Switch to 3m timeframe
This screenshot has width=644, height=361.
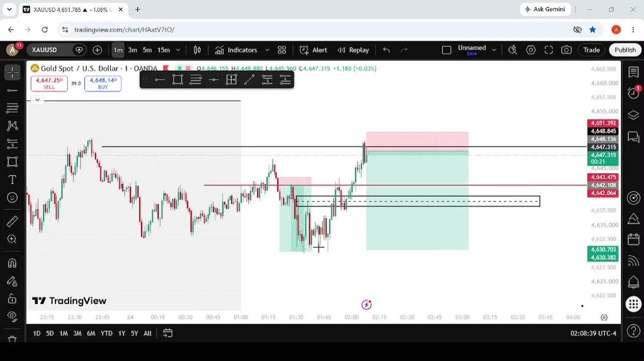click(132, 50)
